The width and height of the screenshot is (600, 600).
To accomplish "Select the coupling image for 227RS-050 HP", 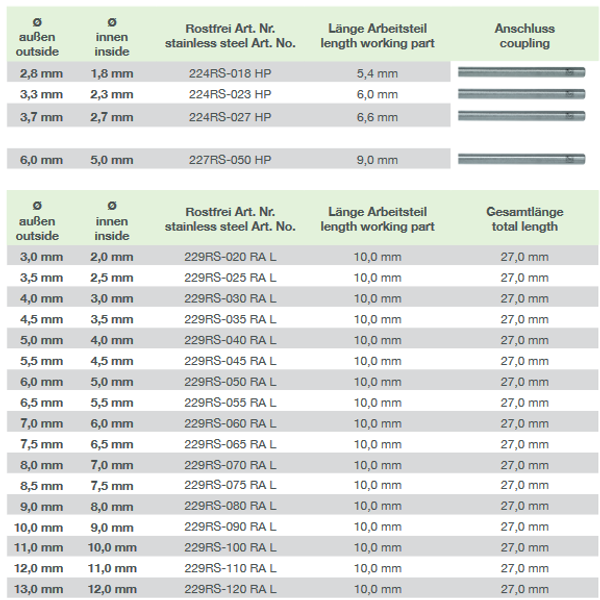I will click(522, 159).
